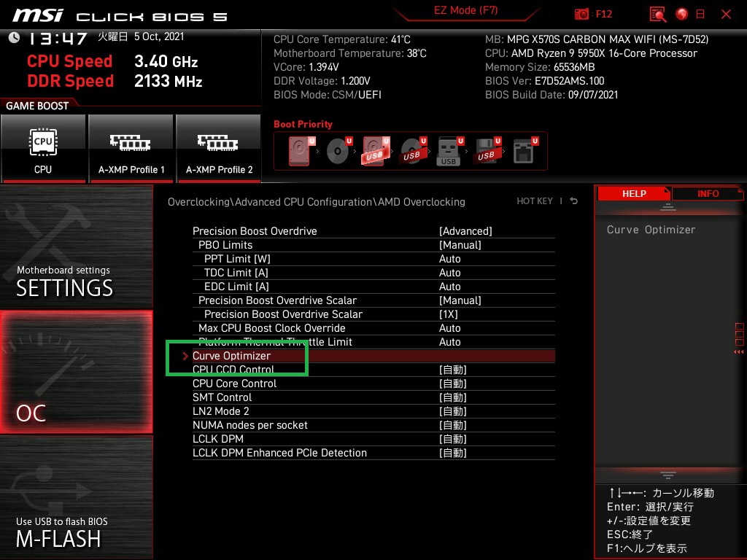
Task: Open the Curve Optimizer submenu
Action: [373, 356]
